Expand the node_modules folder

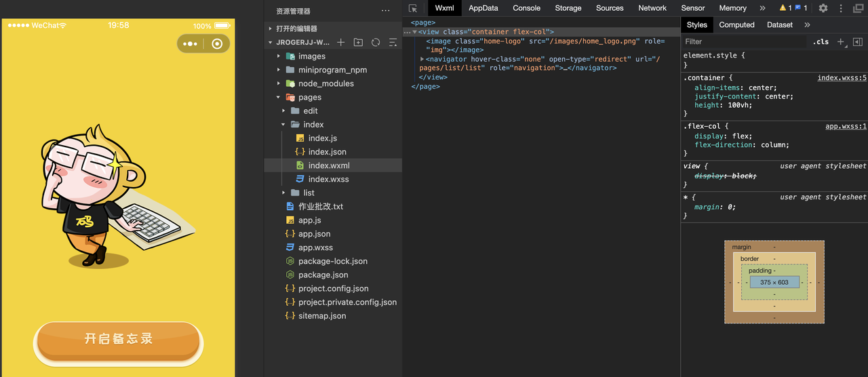click(279, 83)
